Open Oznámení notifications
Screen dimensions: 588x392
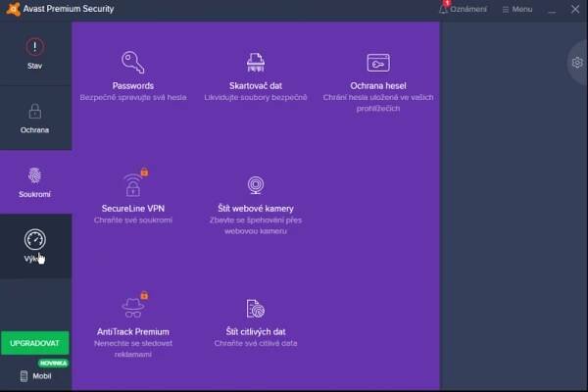pyautogui.click(x=463, y=9)
